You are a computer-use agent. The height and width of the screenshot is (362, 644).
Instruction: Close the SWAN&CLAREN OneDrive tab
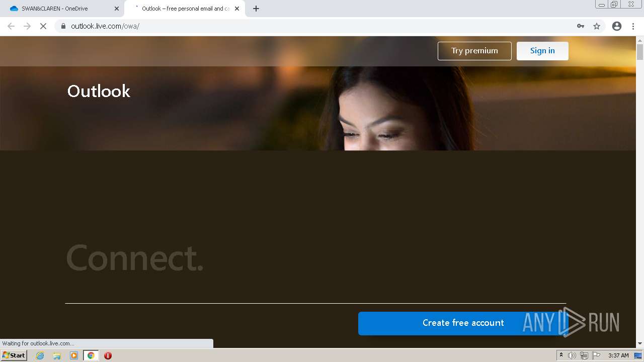pyautogui.click(x=117, y=9)
